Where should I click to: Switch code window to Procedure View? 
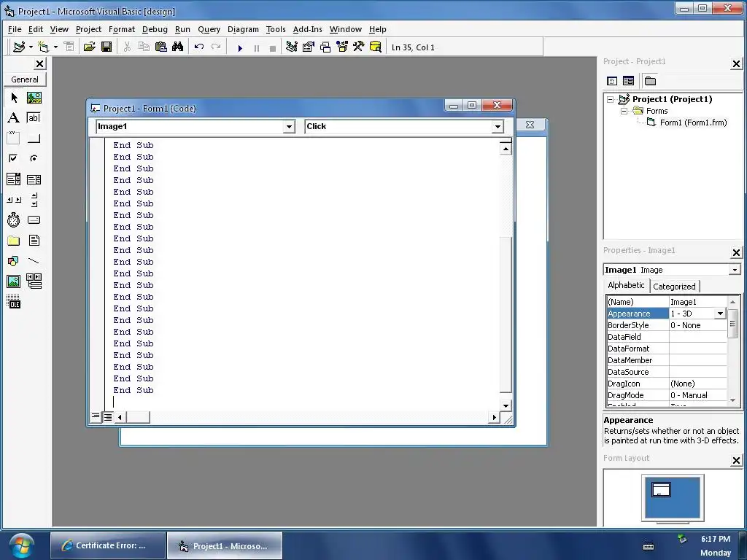point(96,416)
